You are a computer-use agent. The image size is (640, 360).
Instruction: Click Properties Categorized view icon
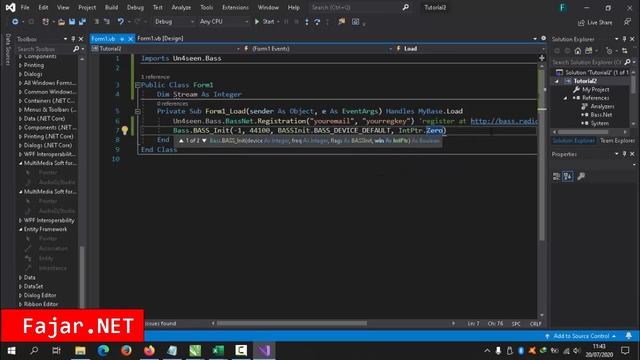click(556, 176)
